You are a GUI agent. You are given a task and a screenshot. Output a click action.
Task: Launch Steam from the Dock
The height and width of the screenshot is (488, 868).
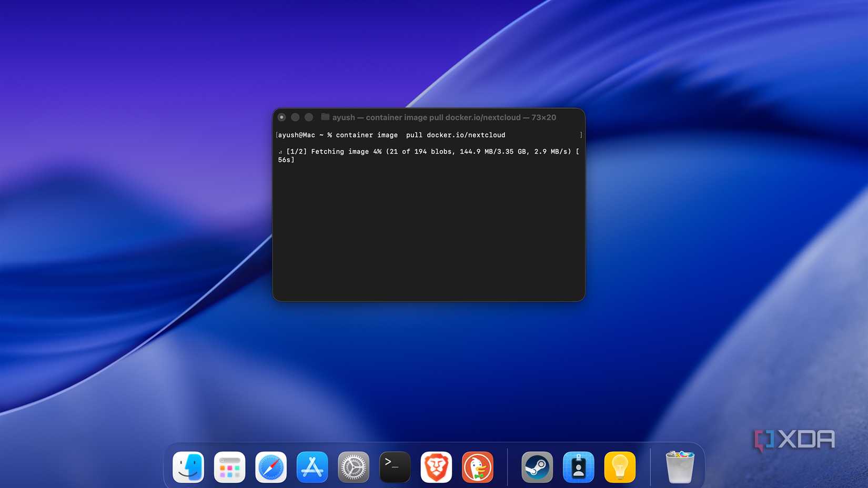click(537, 466)
